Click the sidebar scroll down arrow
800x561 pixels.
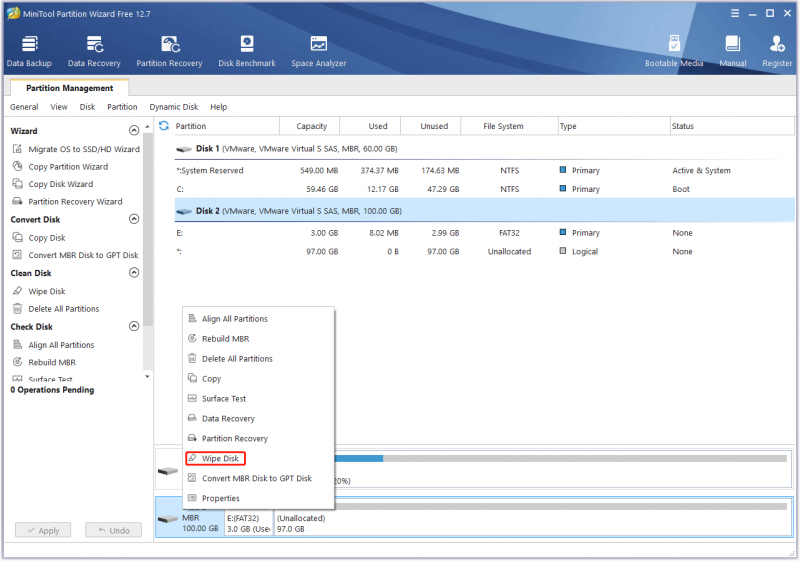147,377
